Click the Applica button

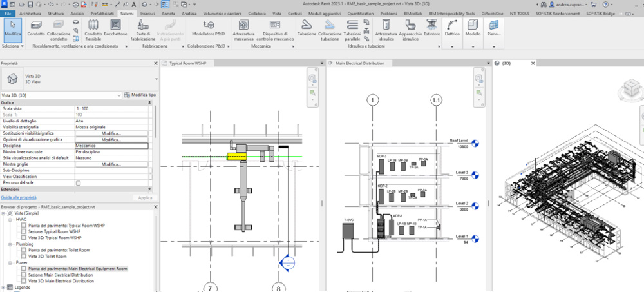point(145,198)
